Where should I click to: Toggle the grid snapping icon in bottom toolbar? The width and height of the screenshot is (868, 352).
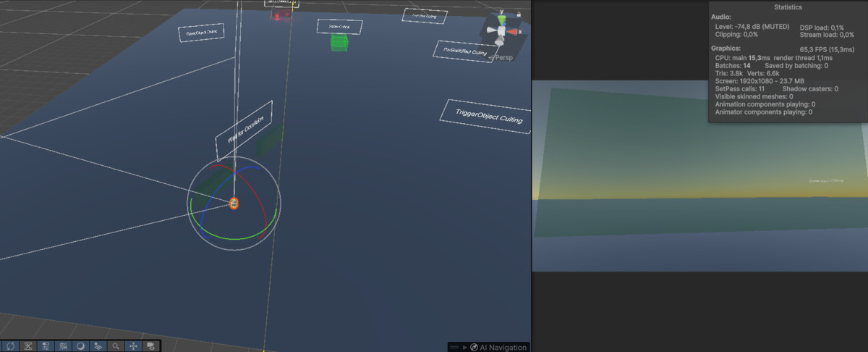64,345
